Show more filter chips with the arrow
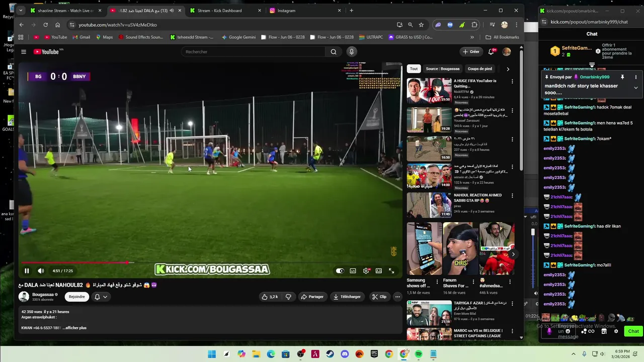 [x=508, y=69]
